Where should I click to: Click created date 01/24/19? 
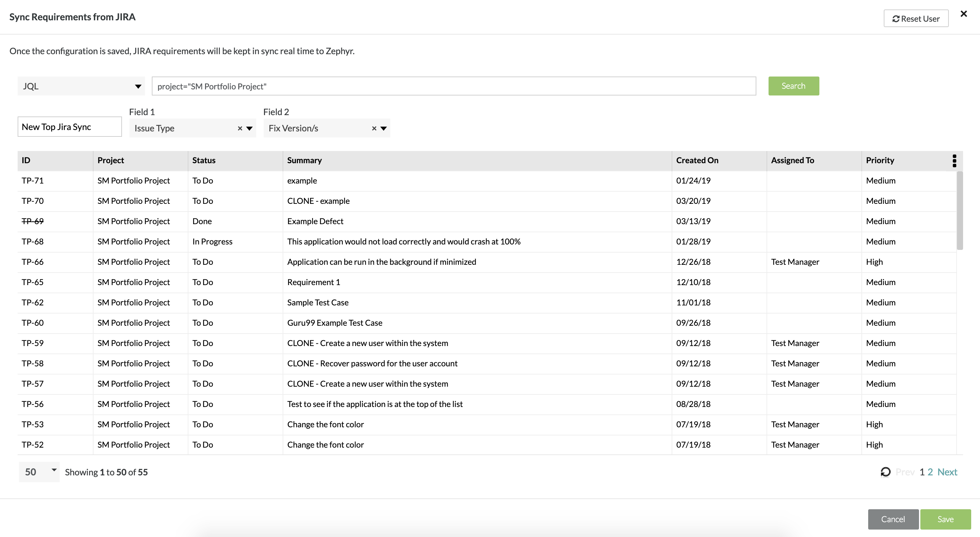694,181
